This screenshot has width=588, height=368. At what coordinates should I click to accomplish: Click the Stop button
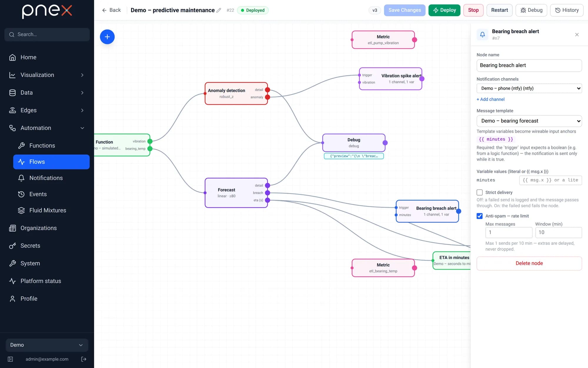[473, 10]
